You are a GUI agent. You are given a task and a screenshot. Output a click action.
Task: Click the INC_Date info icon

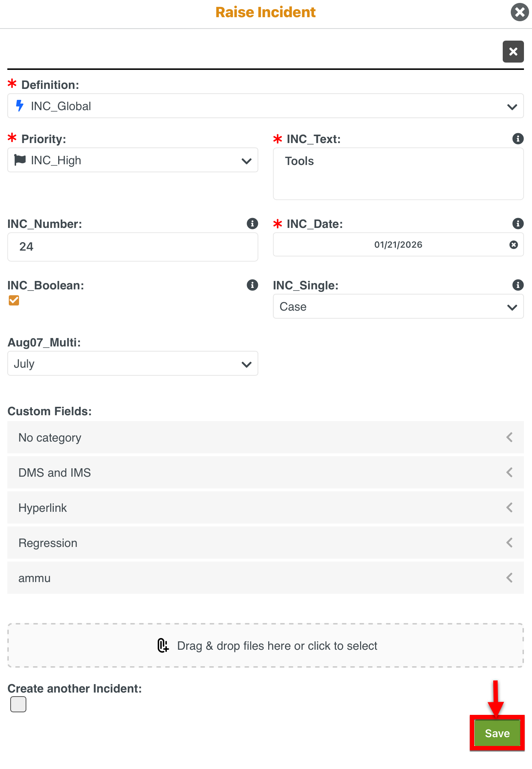[x=518, y=224]
